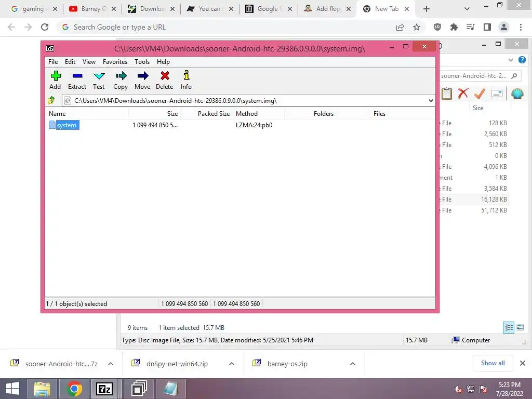This screenshot has height=399, width=532.
Task: Click Explorer orange checkmark icon
Action: pos(480,94)
